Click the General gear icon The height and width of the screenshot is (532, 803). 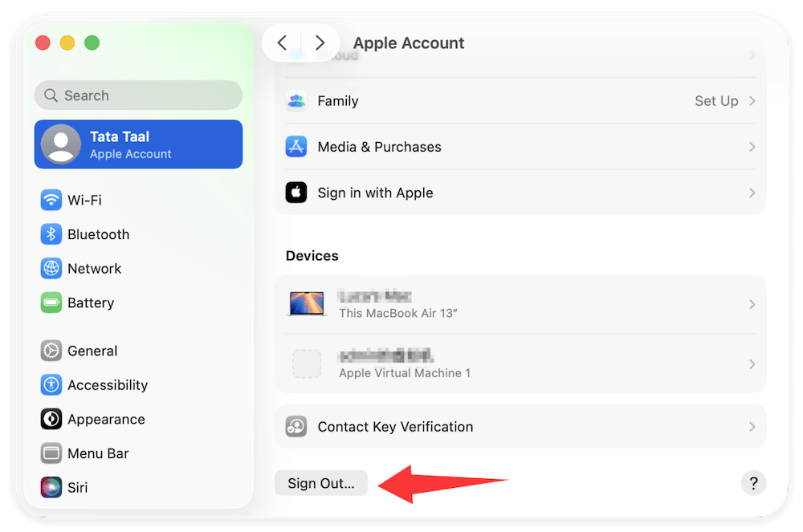pyautogui.click(x=51, y=351)
